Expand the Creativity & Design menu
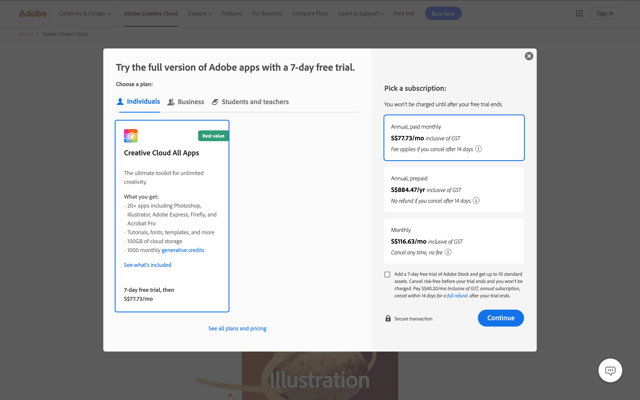 click(85, 13)
